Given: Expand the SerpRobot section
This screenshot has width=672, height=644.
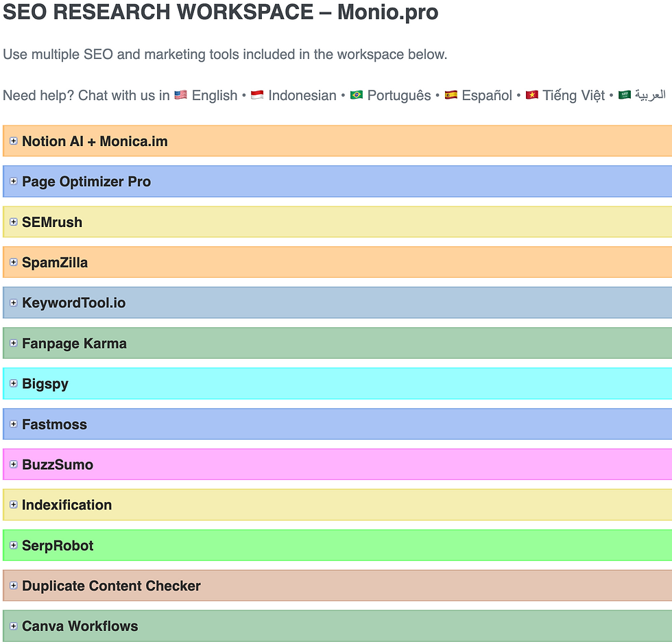Looking at the screenshot, I should [337, 545].
